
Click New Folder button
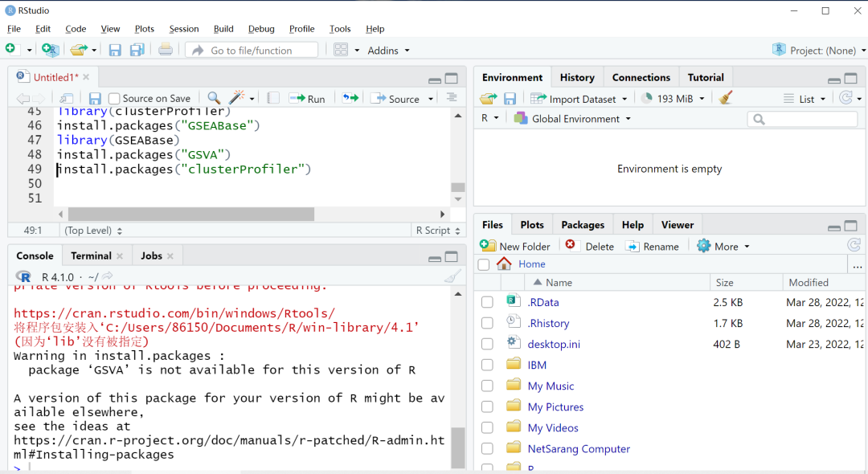[515, 246]
